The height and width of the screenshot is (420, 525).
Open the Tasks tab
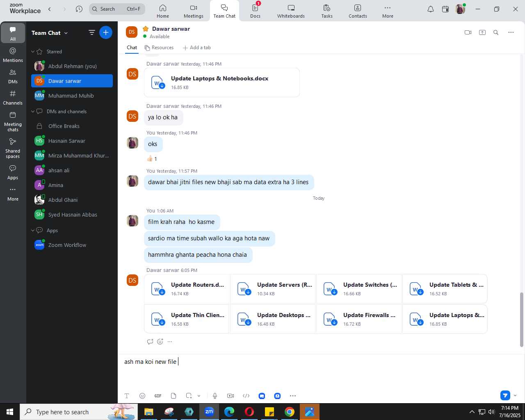327,11
